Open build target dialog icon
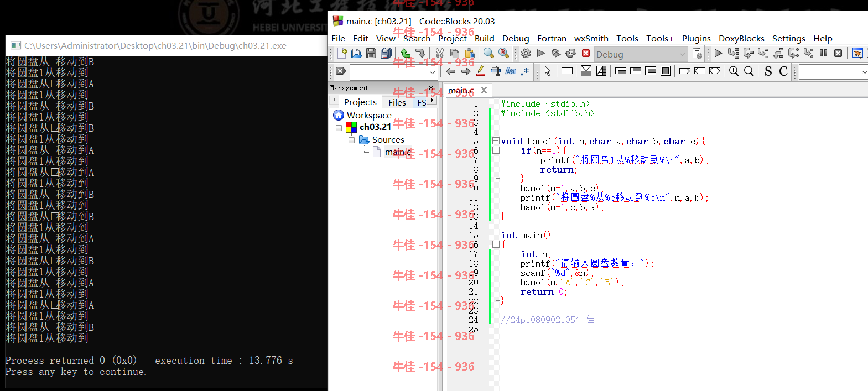The image size is (868, 391). (697, 54)
